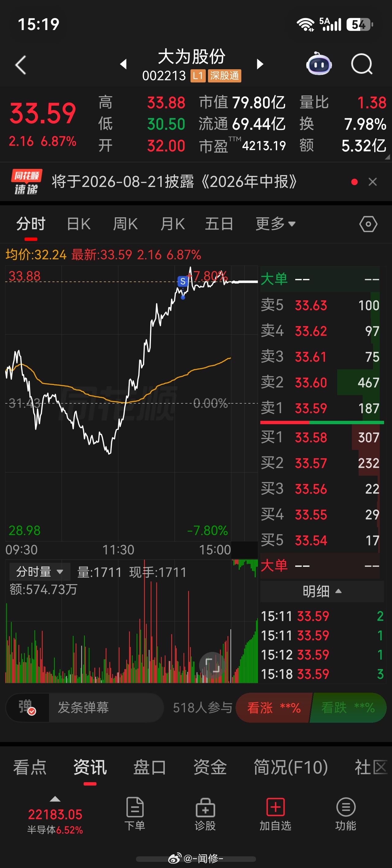This screenshot has height=868, width=392.
Task: Tap the 发条弹幕 input field
Action: [x=106, y=708]
